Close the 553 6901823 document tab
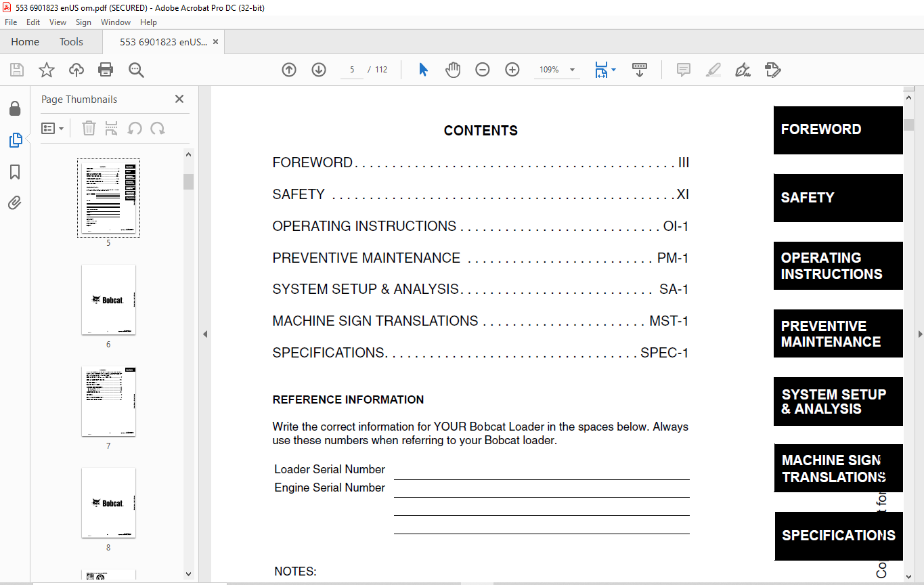924x585 pixels. pyautogui.click(x=215, y=42)
